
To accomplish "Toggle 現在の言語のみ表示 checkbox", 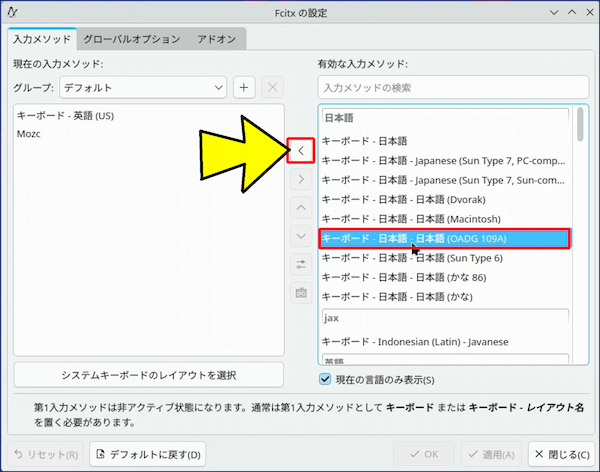I will tap(325, 380).
